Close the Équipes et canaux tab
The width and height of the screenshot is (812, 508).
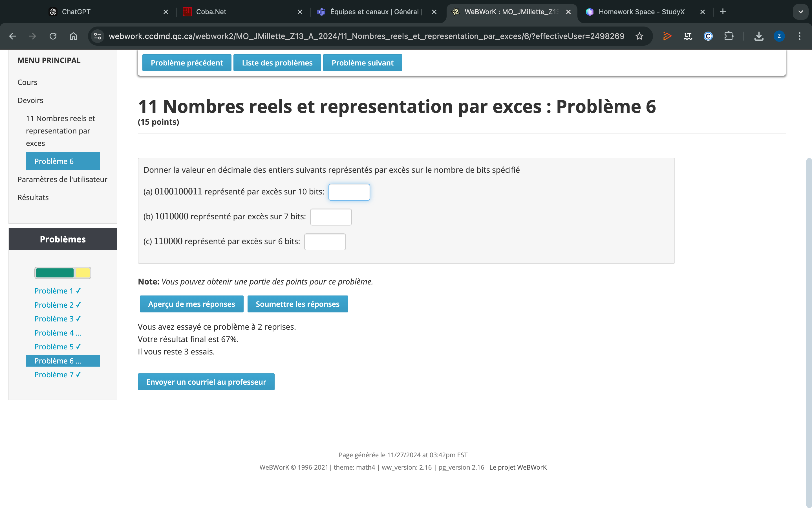click(x=434, y=12)
